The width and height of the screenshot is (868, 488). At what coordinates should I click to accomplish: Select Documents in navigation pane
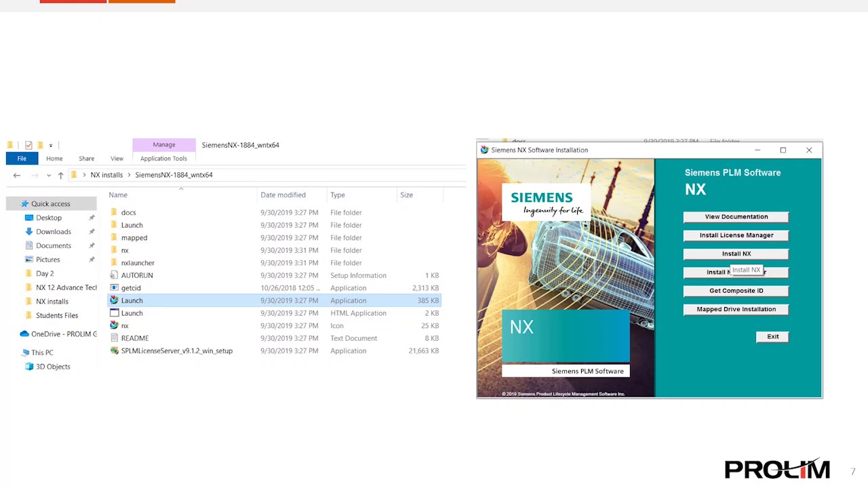click(54, 245)
